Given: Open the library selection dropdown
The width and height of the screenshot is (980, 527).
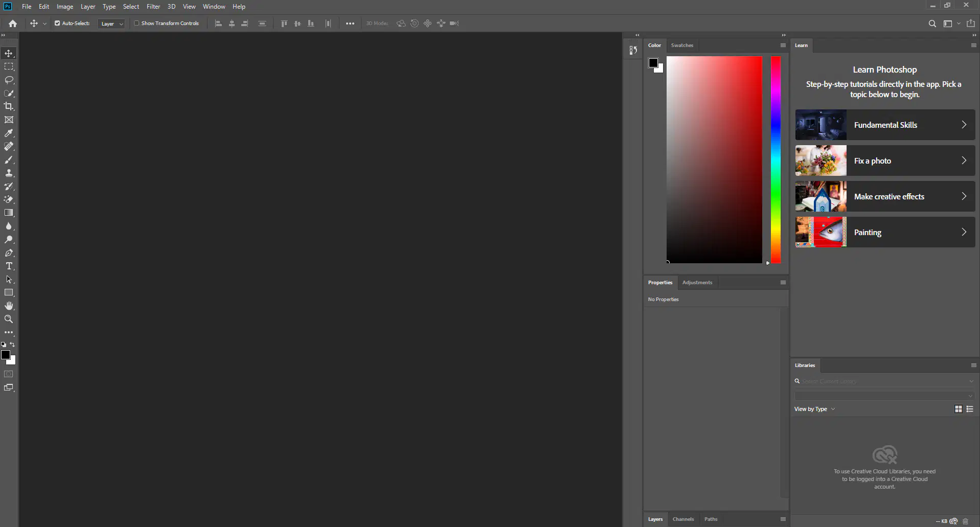Looking at the screenshot, I should tap(884, 396).
